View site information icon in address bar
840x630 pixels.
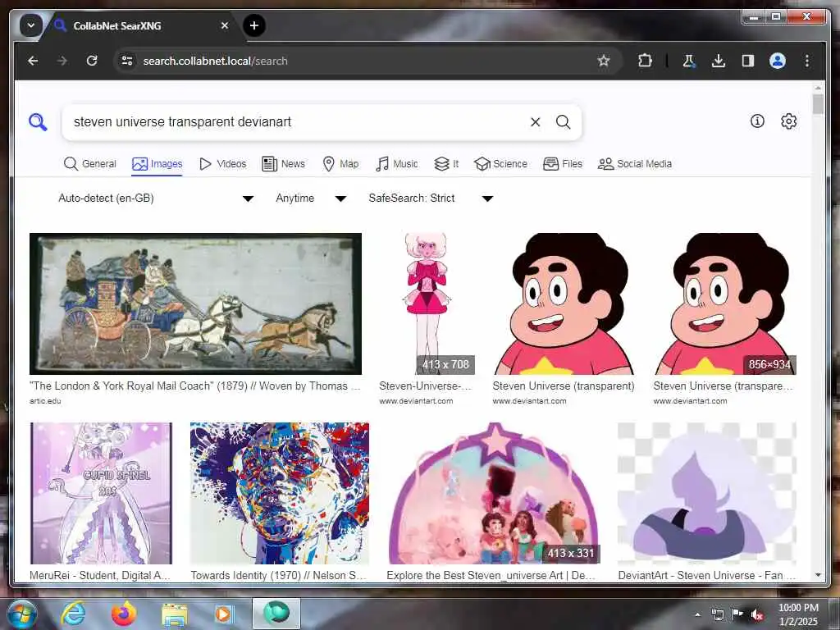pos(127,61)
